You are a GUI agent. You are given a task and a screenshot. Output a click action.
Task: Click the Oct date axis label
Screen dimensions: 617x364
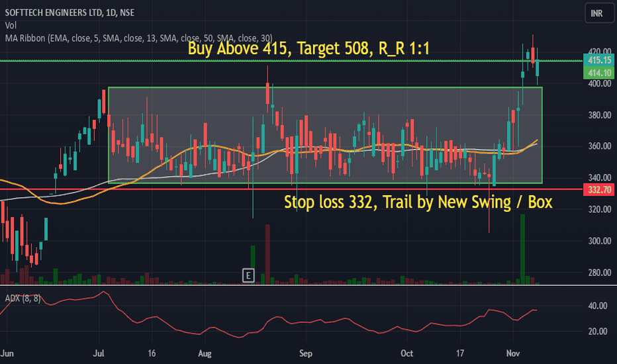click(407, 353)
